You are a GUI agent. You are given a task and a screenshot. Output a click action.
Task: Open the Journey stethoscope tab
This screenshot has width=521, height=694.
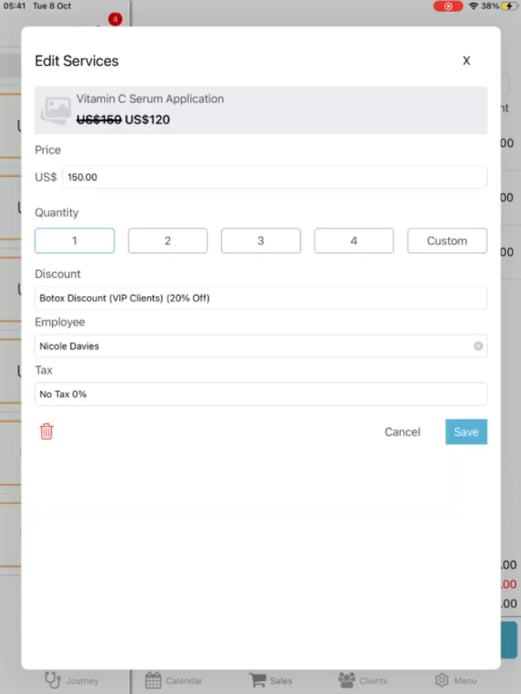click(71, 680)
